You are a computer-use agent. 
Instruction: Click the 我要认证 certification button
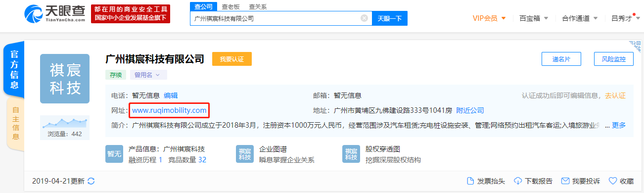tap(232, 59)
